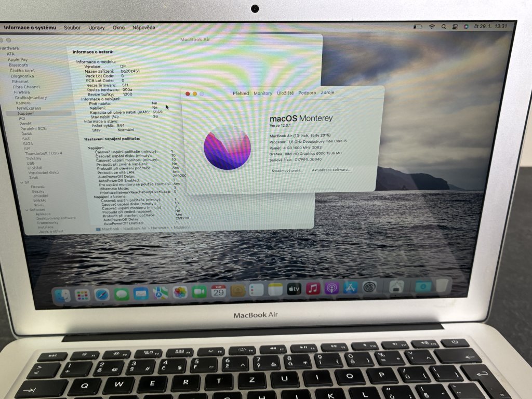Click the battery status menu bar icon
Screen dimensions: 532x399
coord(417,26)
